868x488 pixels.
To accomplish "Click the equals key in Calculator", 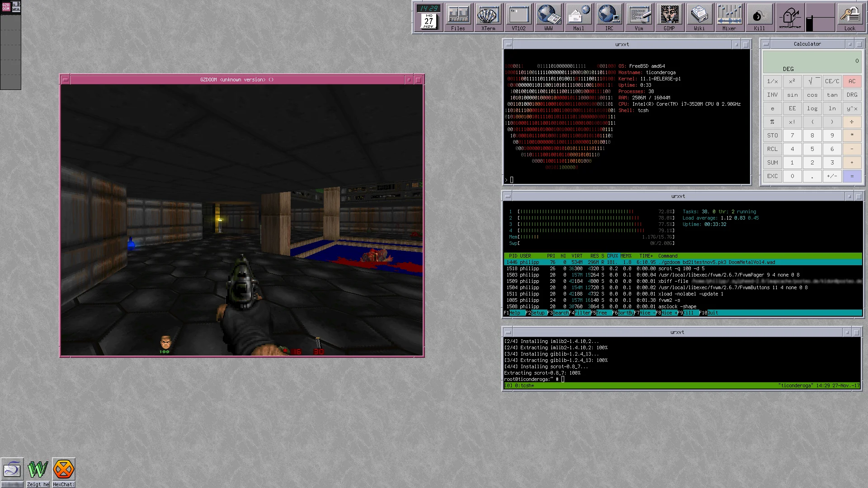I will 852,176.
